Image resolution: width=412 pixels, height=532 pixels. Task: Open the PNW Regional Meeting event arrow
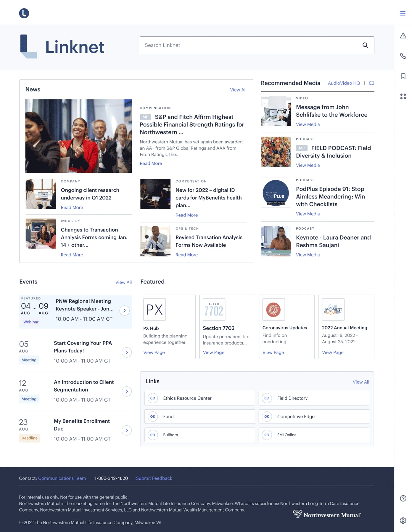[125, 310]
